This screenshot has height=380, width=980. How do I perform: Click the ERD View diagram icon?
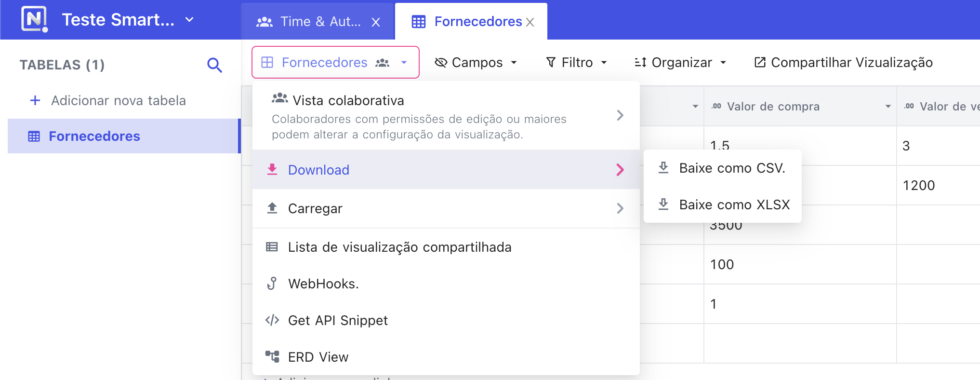pyautogui.click(x=272, y=357)
